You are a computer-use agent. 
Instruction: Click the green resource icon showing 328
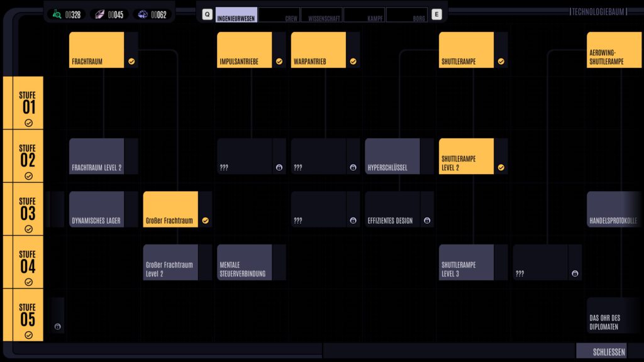point(57,14)
